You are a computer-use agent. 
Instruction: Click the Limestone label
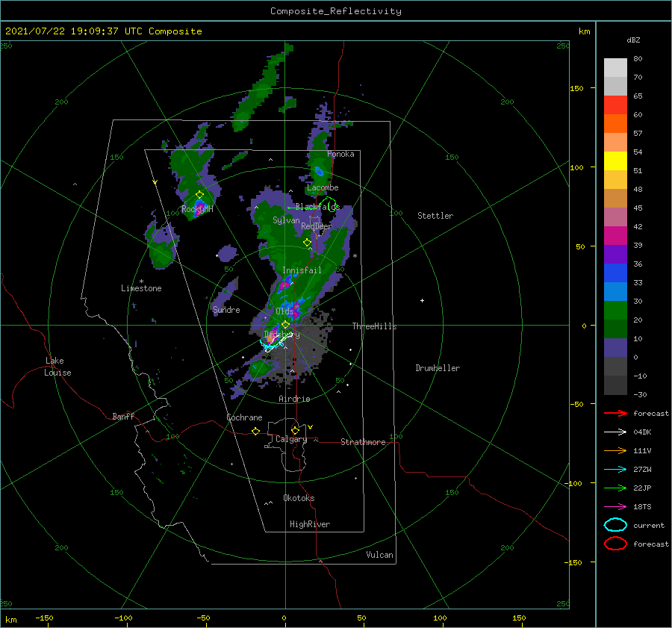point(141,288)
